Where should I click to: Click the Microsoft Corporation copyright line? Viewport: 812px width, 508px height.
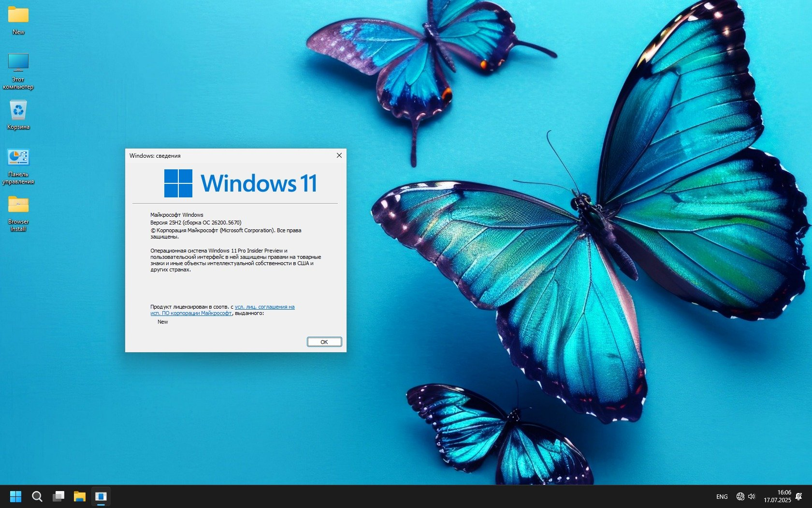pos(226,234)
